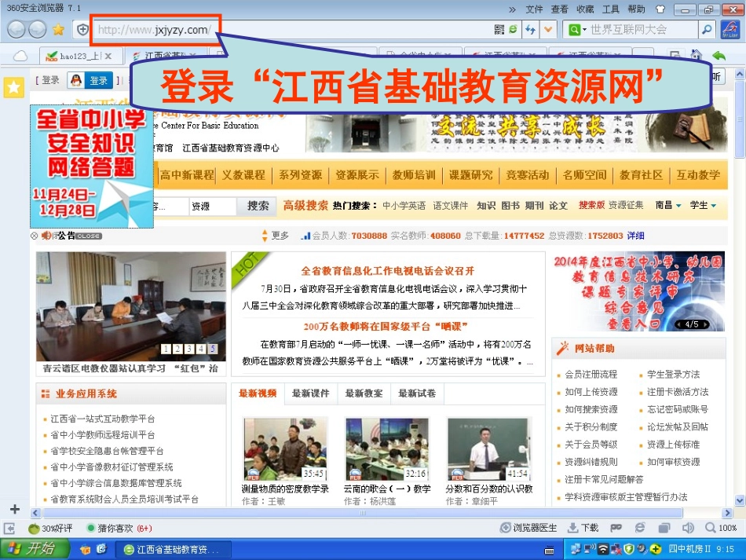
Task: Click the 高级搜索 link
Action: 305,206
